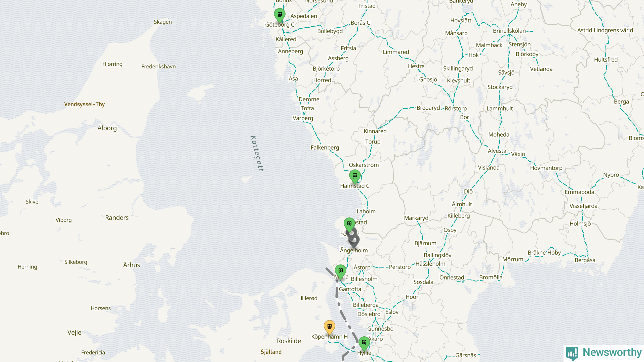The image size is (644, 362).
Task: Select the Vejle city label
Action: 74,333
